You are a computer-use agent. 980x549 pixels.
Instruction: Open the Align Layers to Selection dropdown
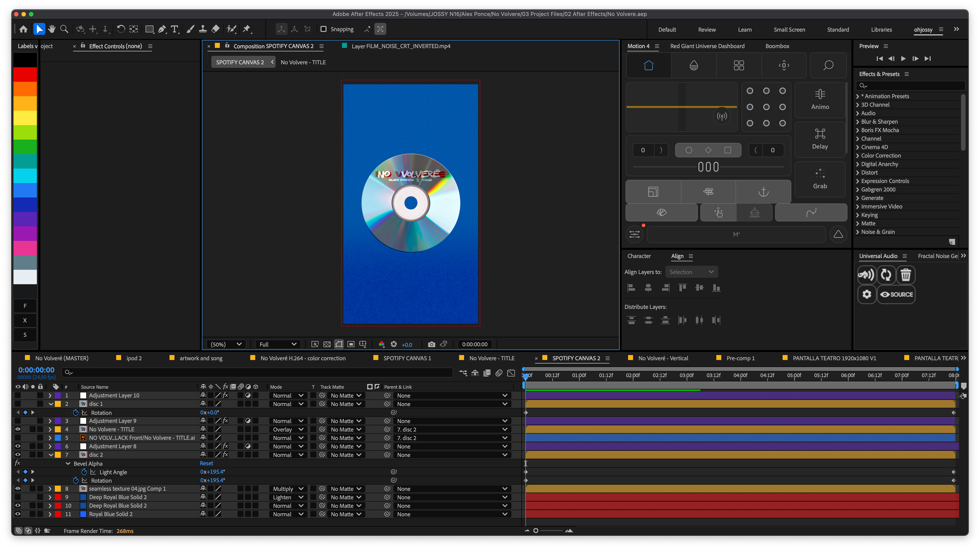[692, 272]
